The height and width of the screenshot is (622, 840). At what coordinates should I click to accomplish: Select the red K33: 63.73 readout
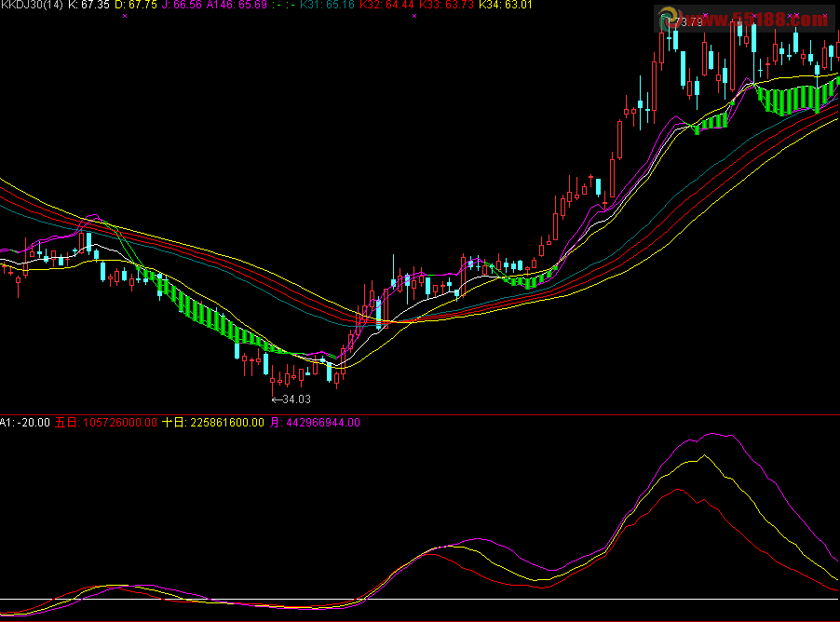tap(446, 5)
